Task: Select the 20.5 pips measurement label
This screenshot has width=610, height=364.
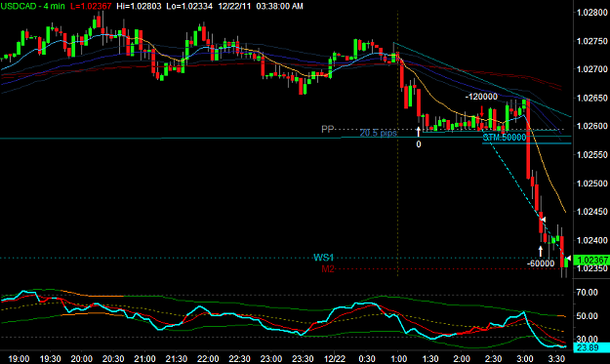Action: click(x=378, y=133)
